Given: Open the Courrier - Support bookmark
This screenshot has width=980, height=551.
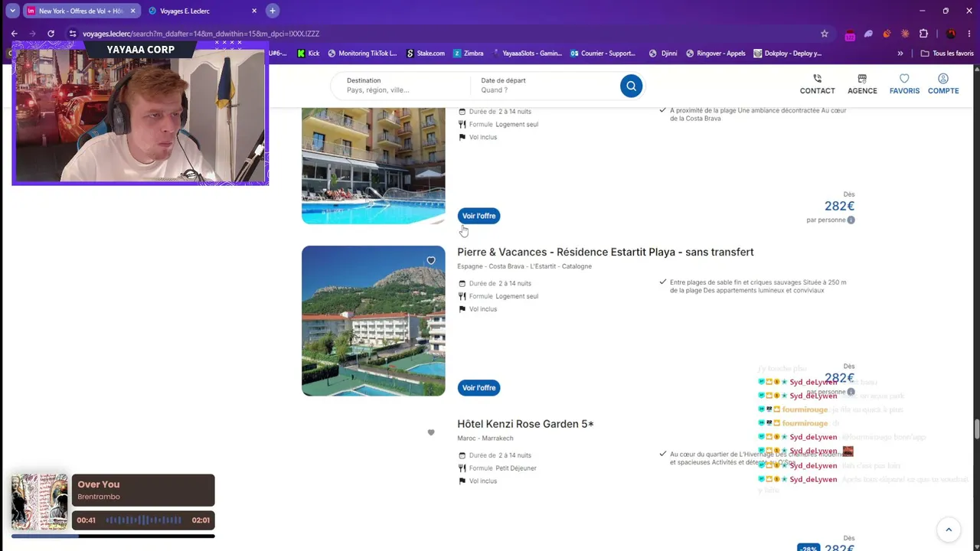Looking at the screenshot, I should (x=603, y=54).
